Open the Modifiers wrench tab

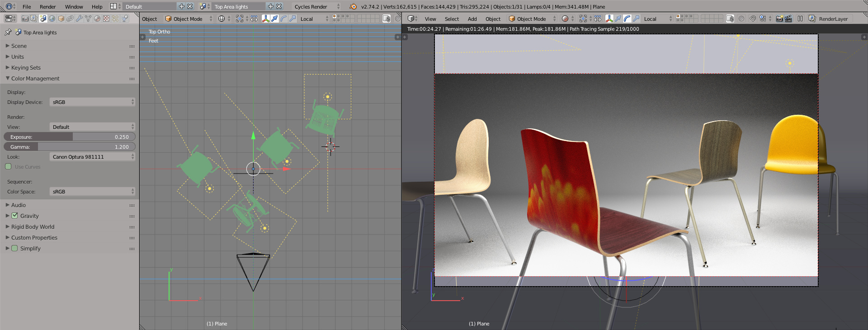[79, 19]
